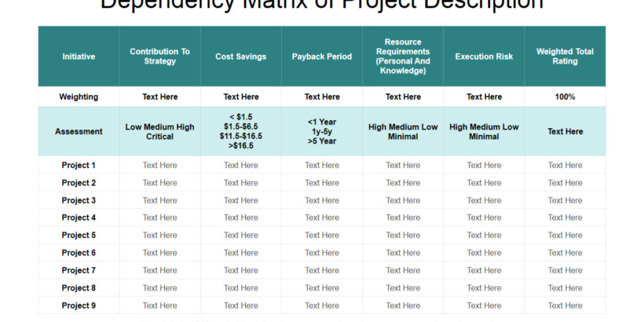Select the Contribution To Strategy header

[x=160, y=56]
